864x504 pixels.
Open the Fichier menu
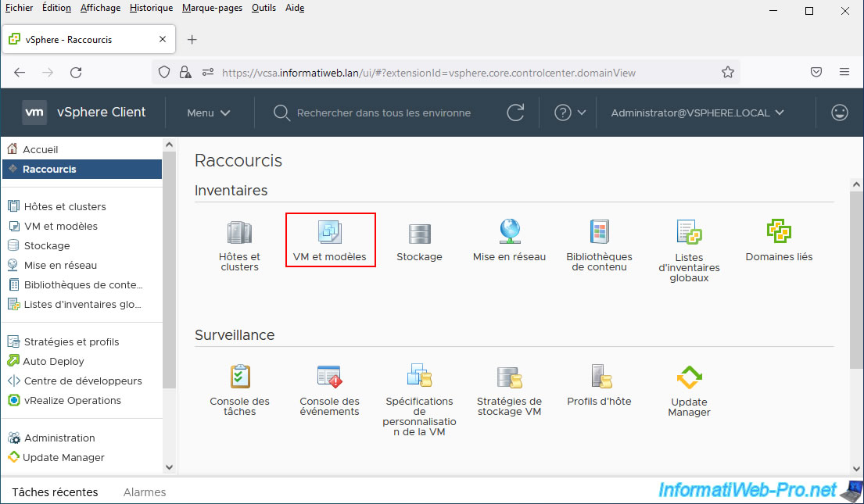19,8
